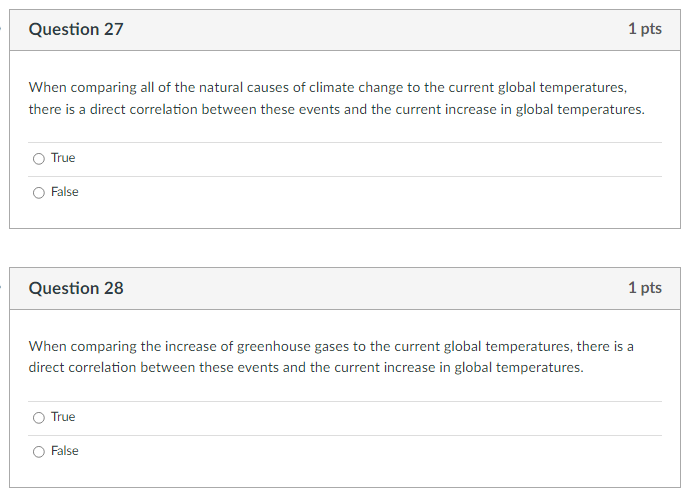Click the 'True' label text under Question 28
Screen dimensions: 688x502
click(x=63, y=417)
